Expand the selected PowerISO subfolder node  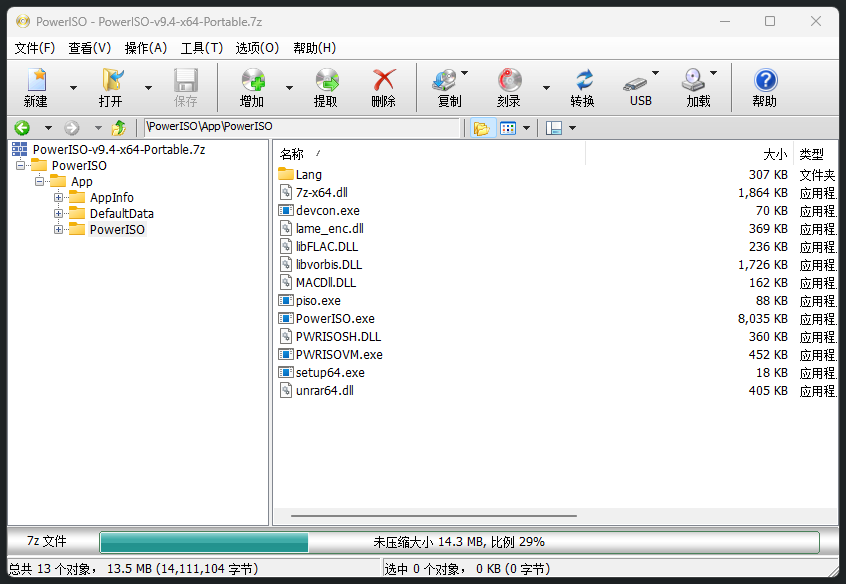tap(58, 229)
